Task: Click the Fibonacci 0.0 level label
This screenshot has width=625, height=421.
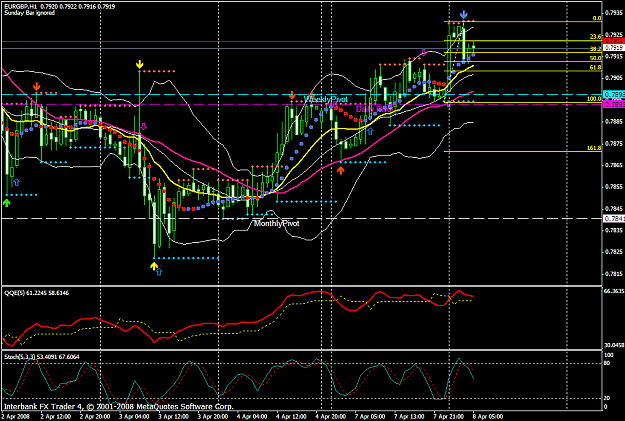Action: 597,18
